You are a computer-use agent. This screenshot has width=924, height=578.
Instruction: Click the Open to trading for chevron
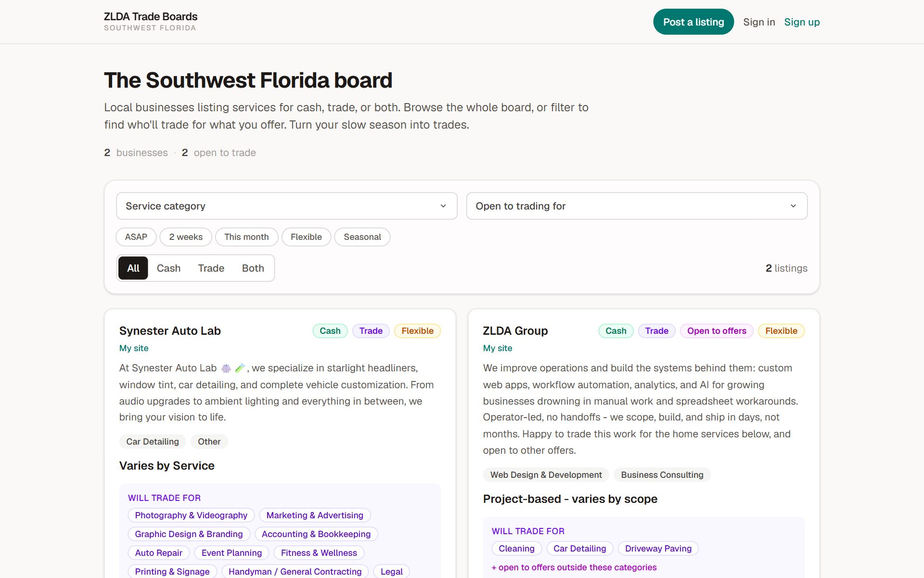pos(793,206)
